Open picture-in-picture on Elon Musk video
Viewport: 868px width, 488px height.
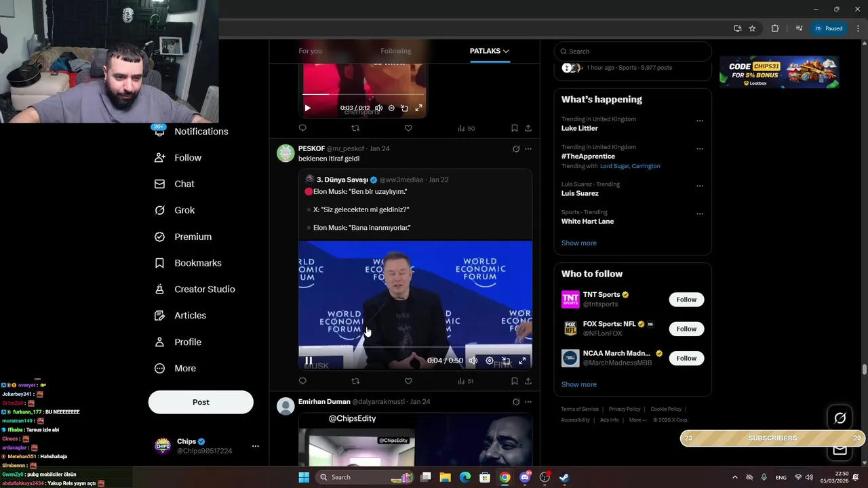(506, 361)
